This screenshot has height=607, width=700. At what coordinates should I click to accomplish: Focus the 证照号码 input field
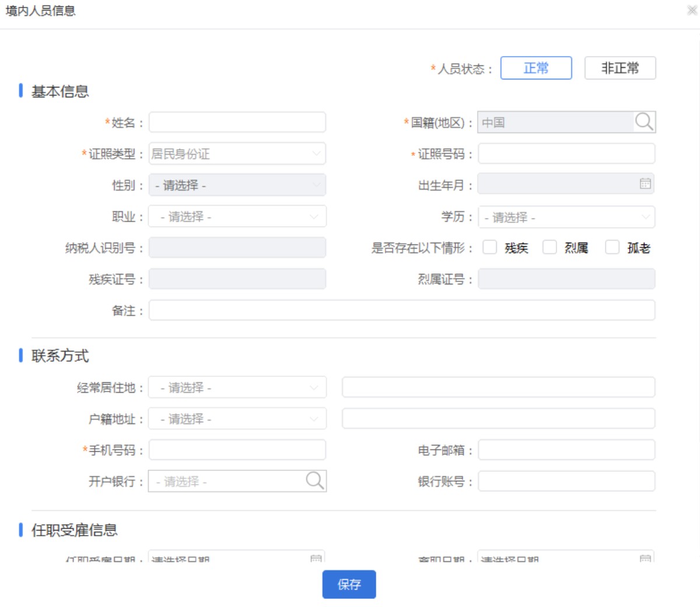[x=566, y=154]
